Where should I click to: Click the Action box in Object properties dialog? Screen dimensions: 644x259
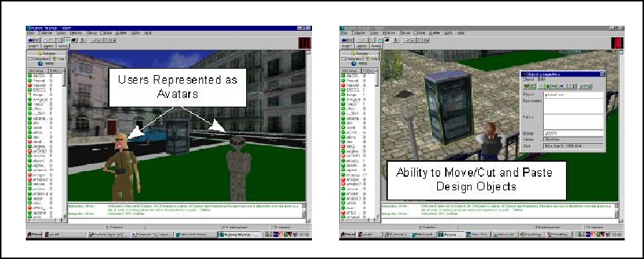573,122
